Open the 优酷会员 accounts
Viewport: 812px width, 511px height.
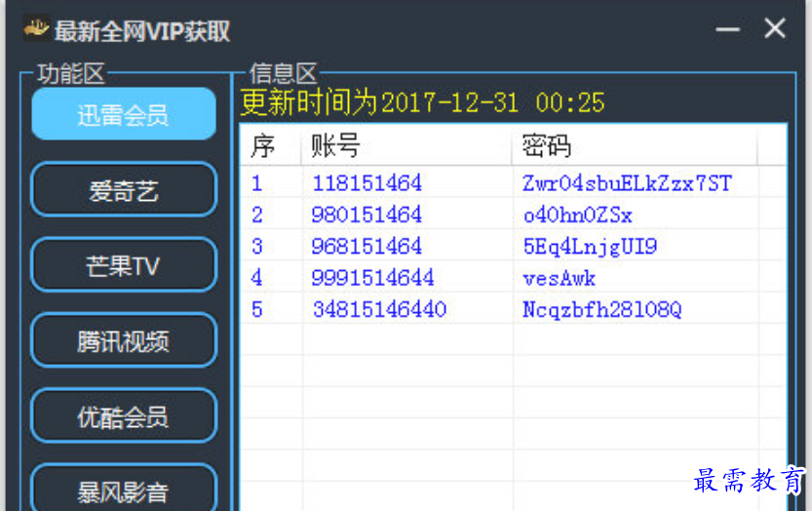tap(124, 415)
